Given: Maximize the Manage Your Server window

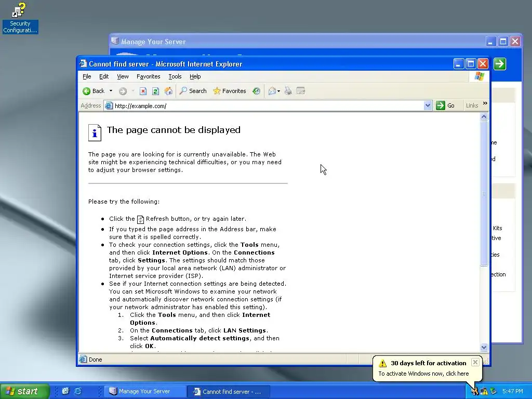Looking at the screenshot, I should 503,42.
